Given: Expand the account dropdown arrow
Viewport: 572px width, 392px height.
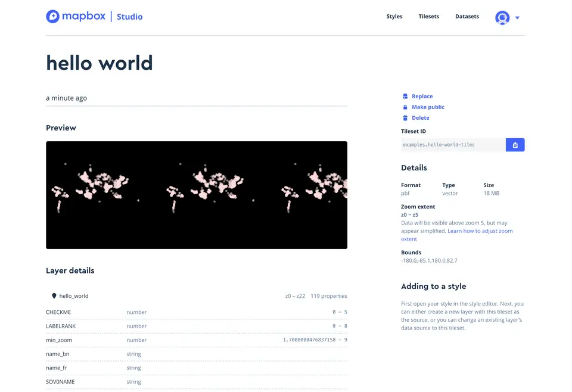Looking at the screenshot, I should (517, 18).
